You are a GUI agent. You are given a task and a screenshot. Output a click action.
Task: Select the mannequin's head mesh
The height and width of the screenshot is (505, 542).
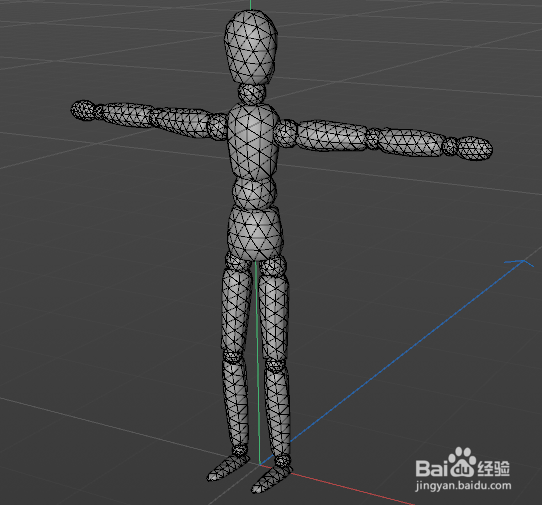coord(251,47)
